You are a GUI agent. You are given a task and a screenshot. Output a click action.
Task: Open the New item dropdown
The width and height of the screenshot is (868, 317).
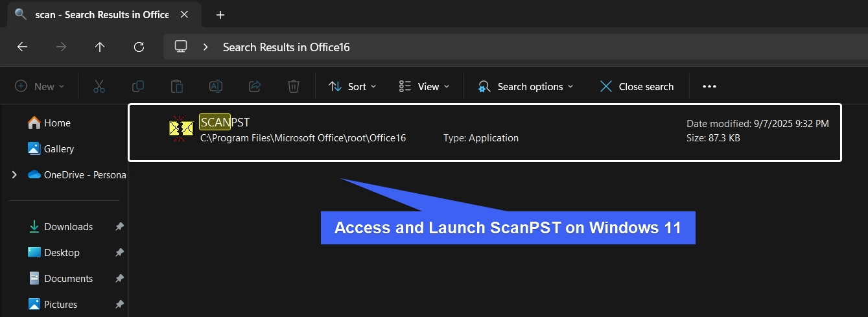pyautogui.click(x=40, y=86)
